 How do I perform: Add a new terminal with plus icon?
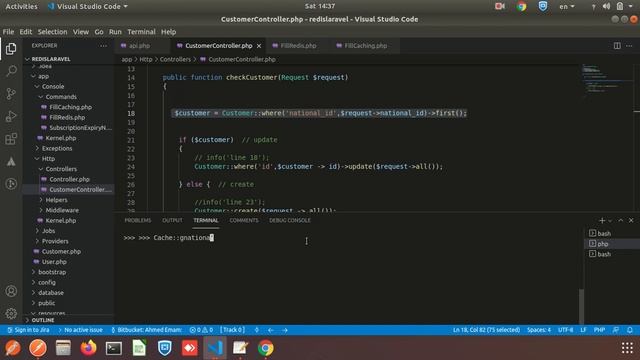pos(602,220)
